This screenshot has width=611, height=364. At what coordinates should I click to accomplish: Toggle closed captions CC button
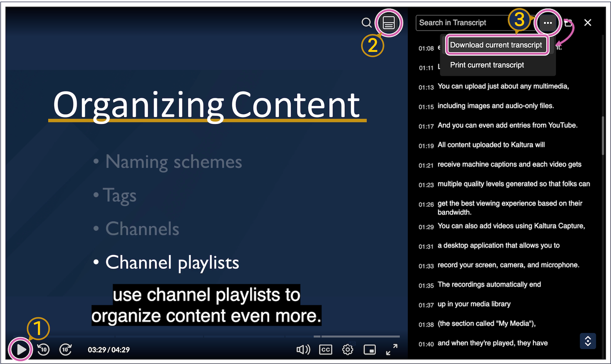click(325, 349)
